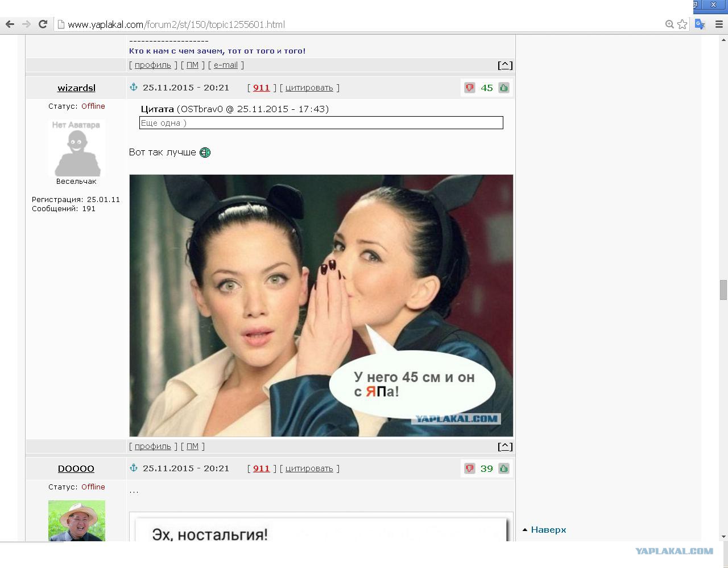728x568 pixels.
Task: Click 'цитировать' on wizardsl's post
Action: pos(309,88)
